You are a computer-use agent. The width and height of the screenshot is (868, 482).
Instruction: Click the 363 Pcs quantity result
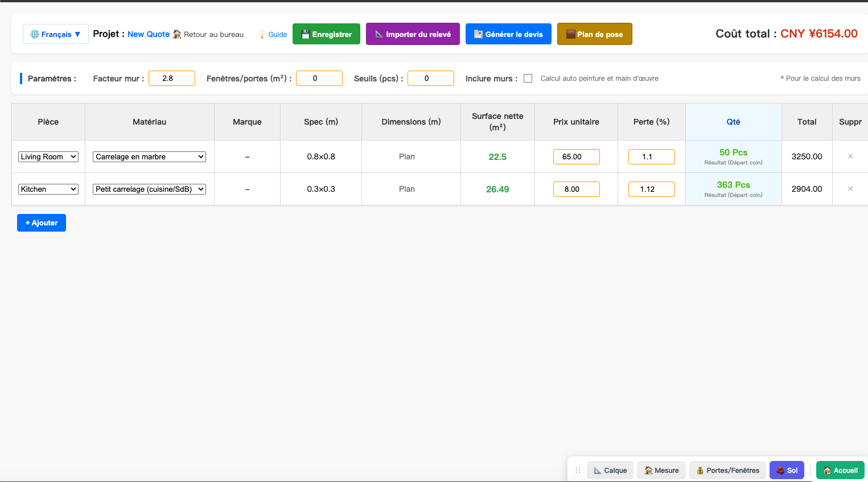tap(734, 185)
